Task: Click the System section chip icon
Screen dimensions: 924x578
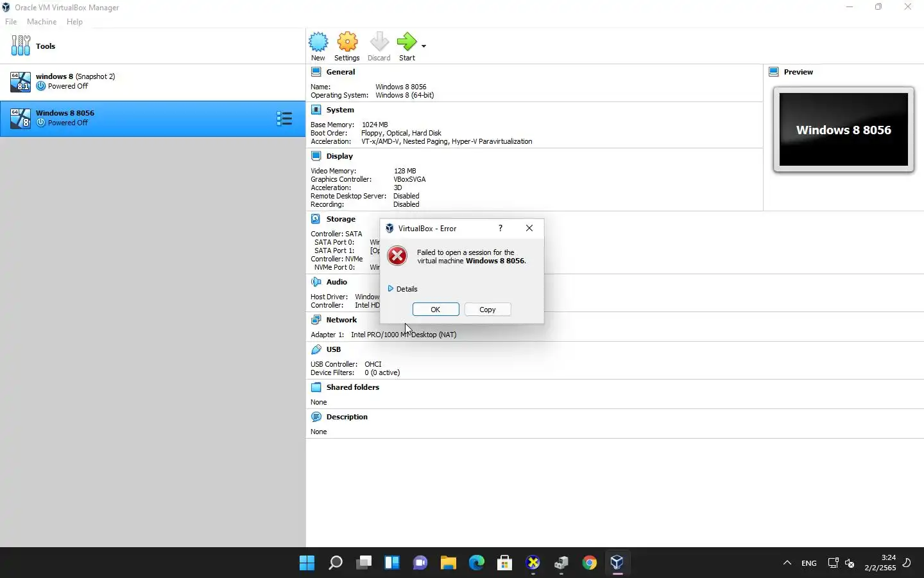Action: coord(316,110)
